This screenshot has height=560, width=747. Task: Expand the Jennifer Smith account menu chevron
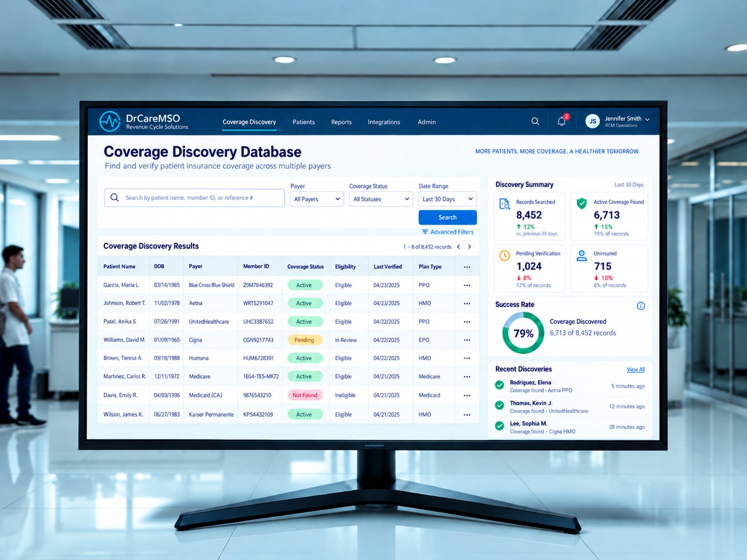[x=647, y=120]
